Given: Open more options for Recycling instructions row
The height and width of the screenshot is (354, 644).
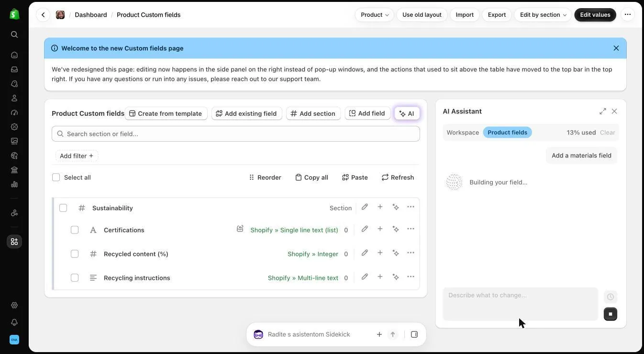Looking at the screenshot, I should pyautogui.click(x=411, y=277).
